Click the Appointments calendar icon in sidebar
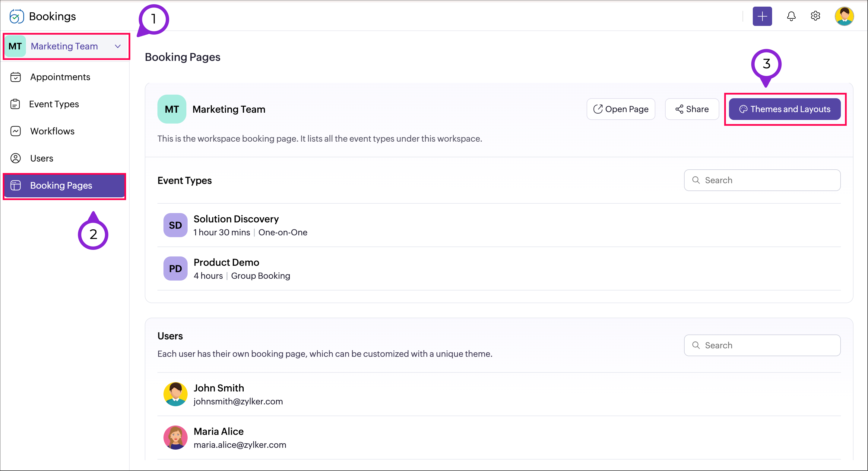Screen dimensions: 868x471 point(15,77)
